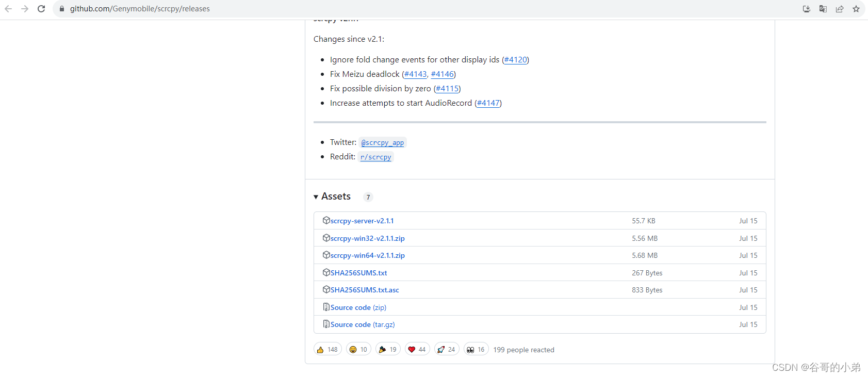This screenshot has height=377, width=868.
Task: Click the package icon beside SHA256SUMS.txt
Action: pyautogui.click(x=326, y=272)
